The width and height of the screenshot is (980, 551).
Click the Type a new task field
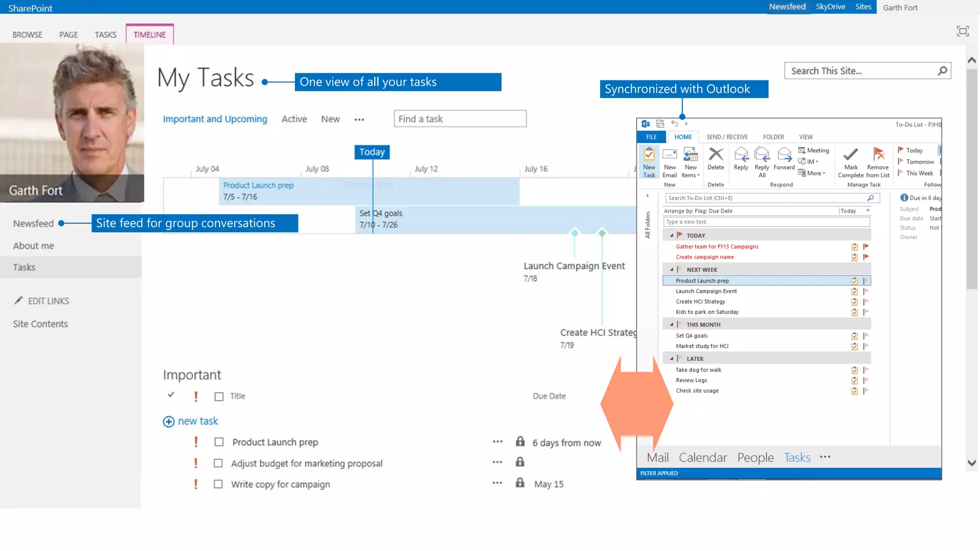(x=766, y=222)
